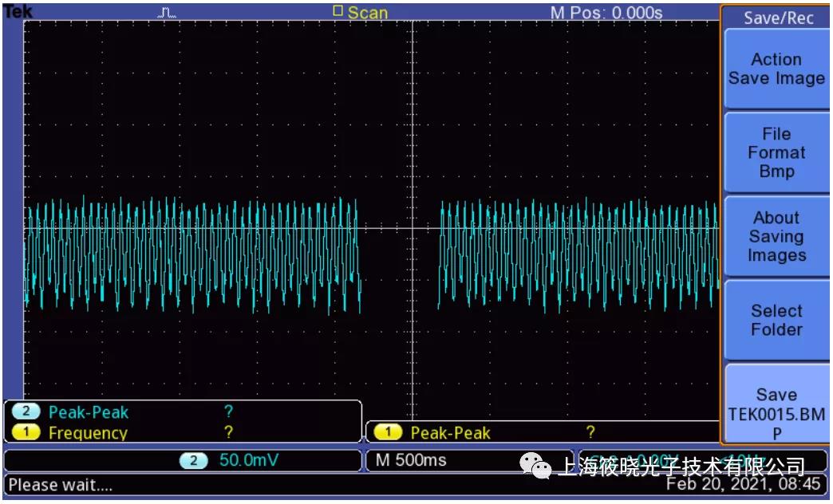Click the trigger pulse waveform icon
Image resolution: width=833 pixels, height=504 pixels.
tap(167, 13)
